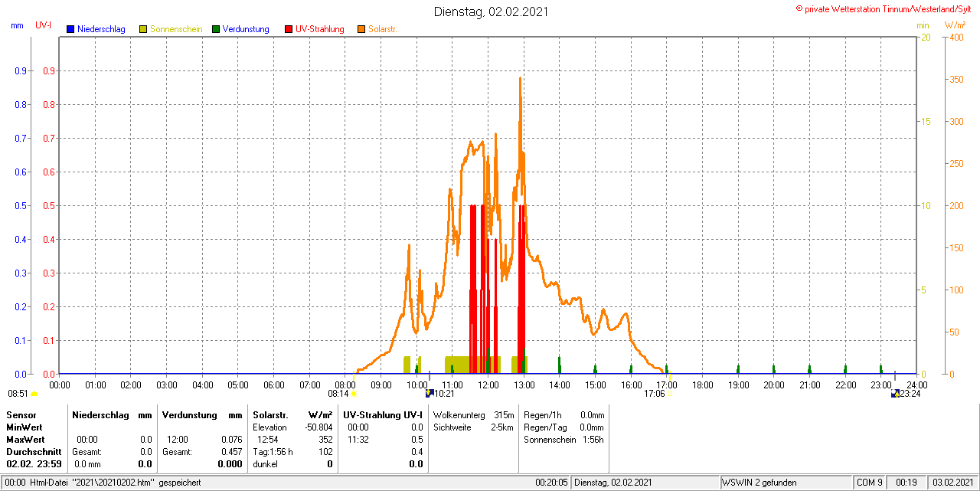Click the Tag:1:56 h entry
980x491 pixels.
pos(273,452)
